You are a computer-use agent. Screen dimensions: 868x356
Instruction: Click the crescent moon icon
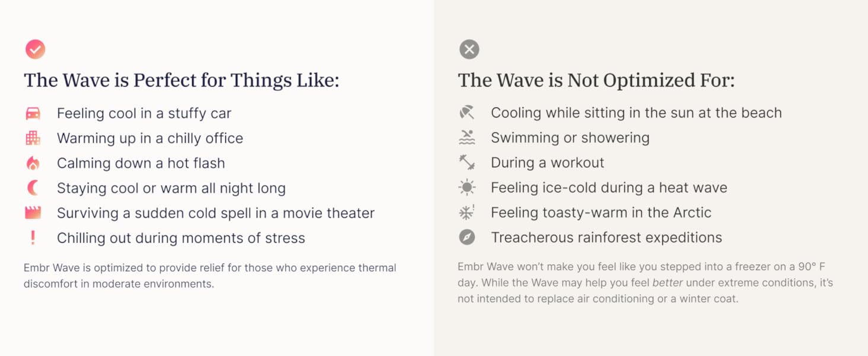pyautogui.click(x=33, y=188)
